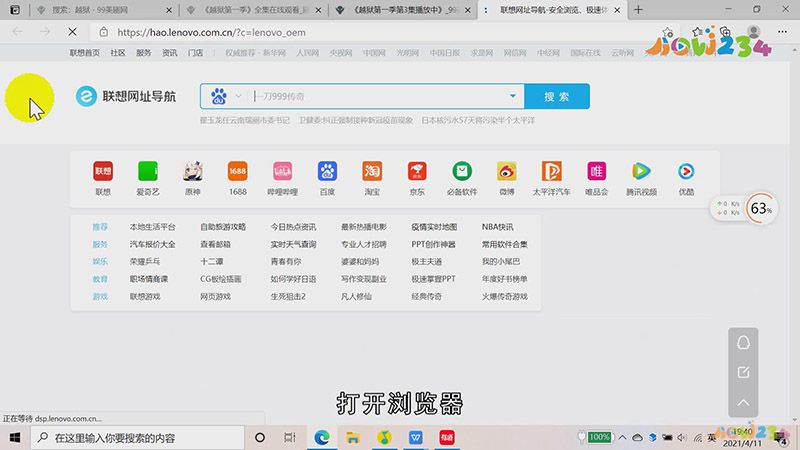Open the 爱奇艺 shortcut icon

(148, 171)
